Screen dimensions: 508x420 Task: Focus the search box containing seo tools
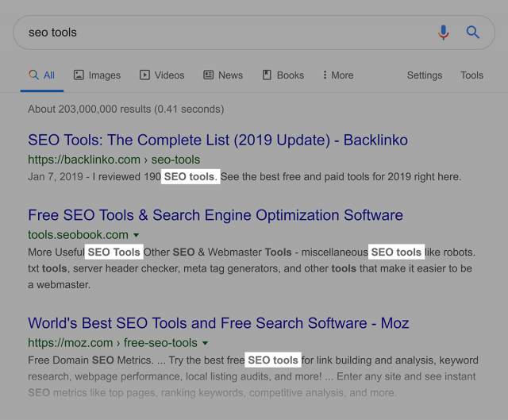coord(254,33)
